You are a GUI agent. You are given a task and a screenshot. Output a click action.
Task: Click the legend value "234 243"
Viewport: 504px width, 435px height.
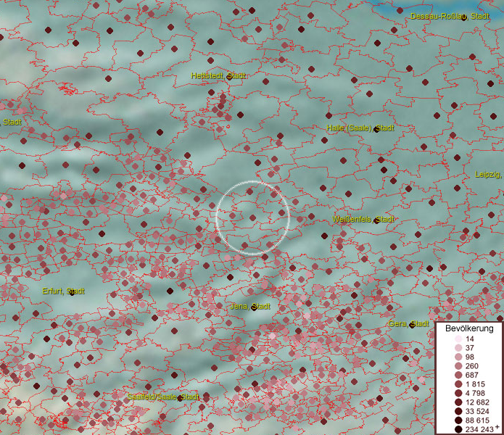(479, 429)
